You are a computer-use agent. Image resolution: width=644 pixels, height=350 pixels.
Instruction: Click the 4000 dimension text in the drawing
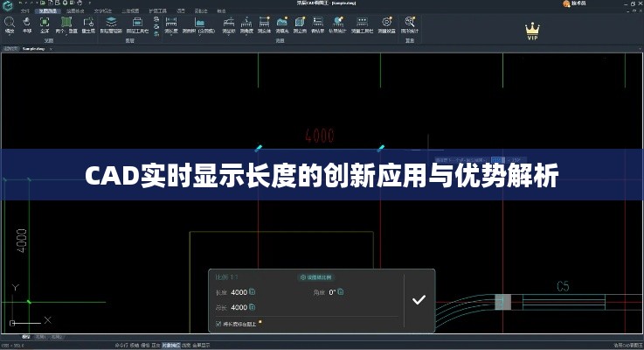319,136
